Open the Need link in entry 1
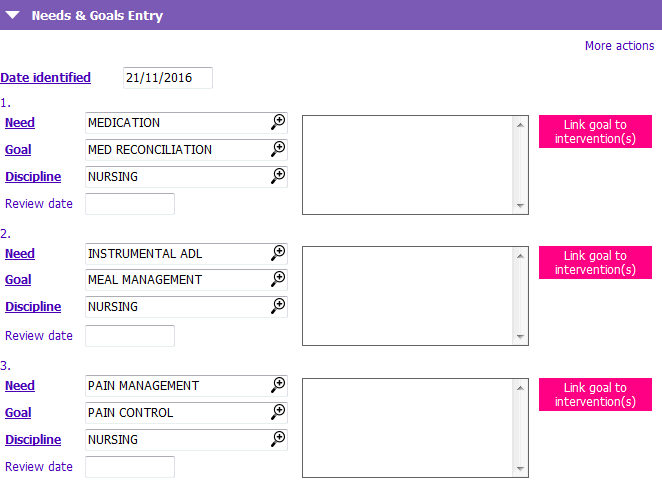 [x=20, y=123]
